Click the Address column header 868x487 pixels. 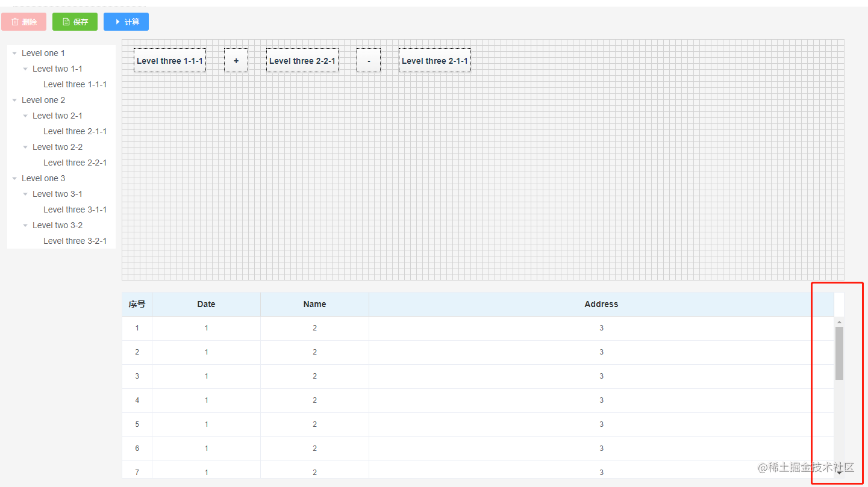click(x=601, y=304)
